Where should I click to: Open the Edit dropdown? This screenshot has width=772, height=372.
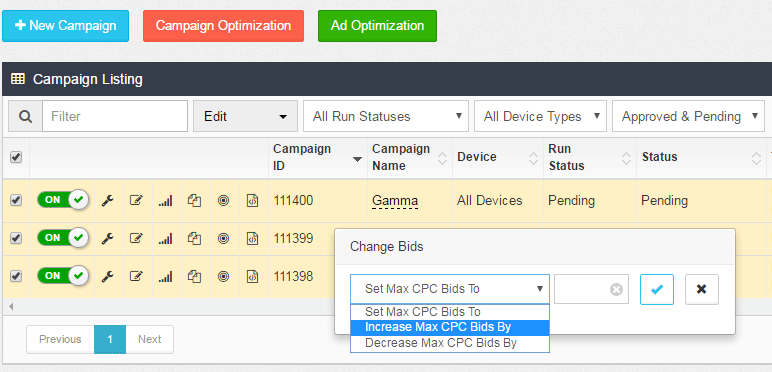point(245,116)
